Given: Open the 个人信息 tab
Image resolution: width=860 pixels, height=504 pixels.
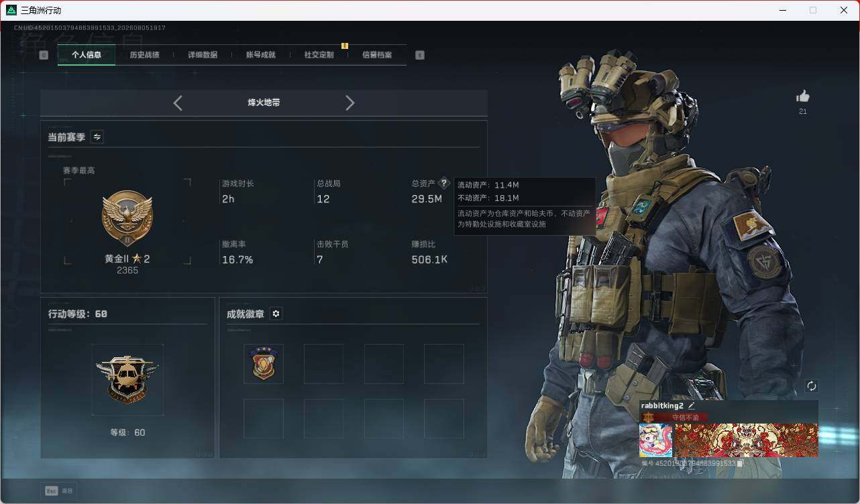Looking at the screenshot, I should 87,55.
